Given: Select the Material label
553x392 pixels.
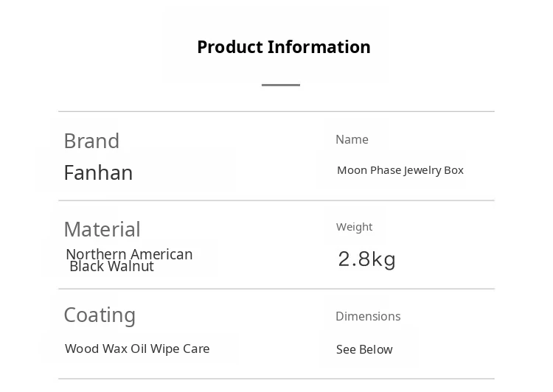Looking at the screenshot, I should tap(102, 229).
